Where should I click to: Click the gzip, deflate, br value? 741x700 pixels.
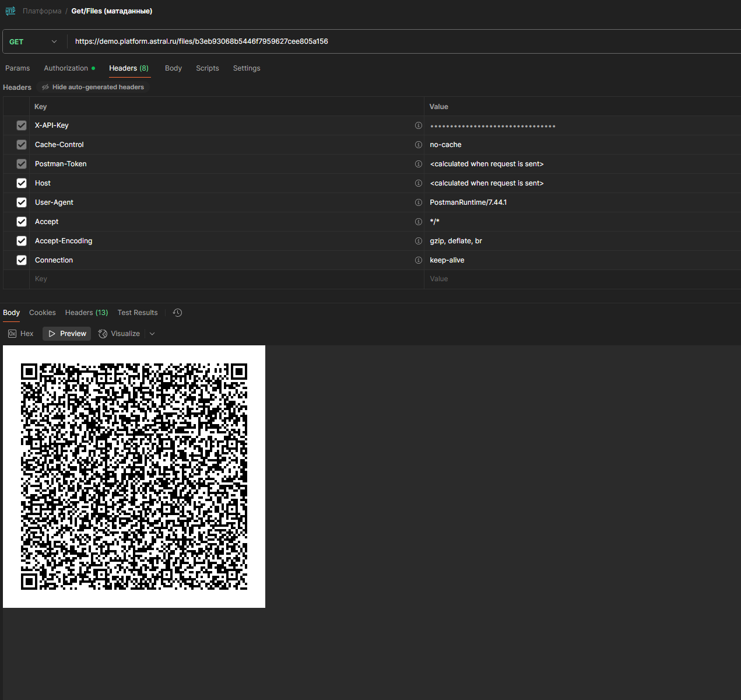pos(456,241)
